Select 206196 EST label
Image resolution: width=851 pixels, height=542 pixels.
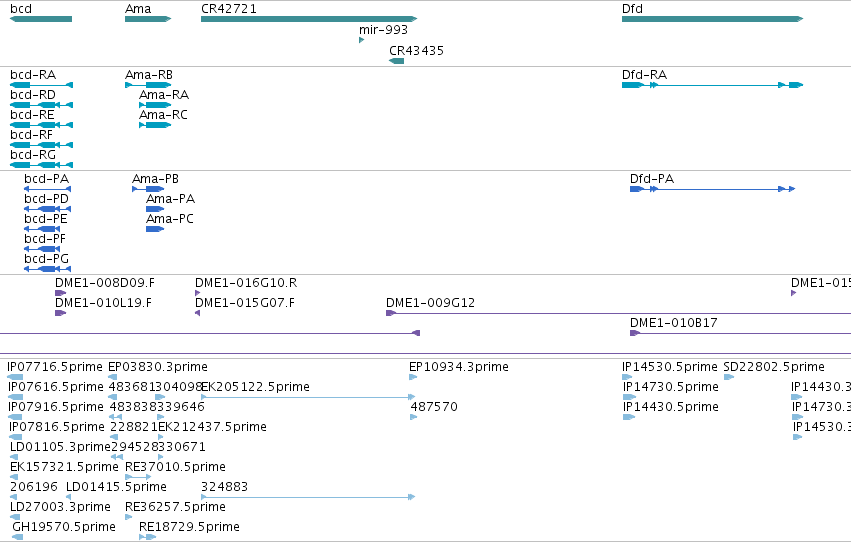point(34,487)
